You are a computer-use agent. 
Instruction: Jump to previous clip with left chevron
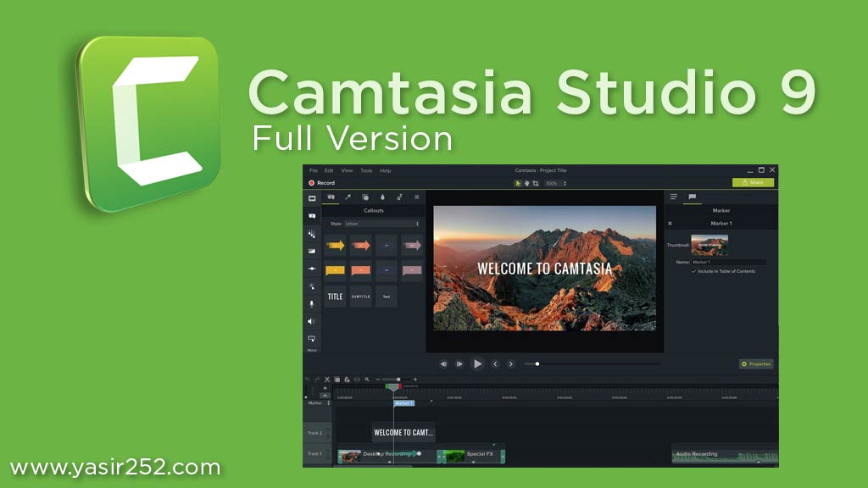(x=495, y=364)
